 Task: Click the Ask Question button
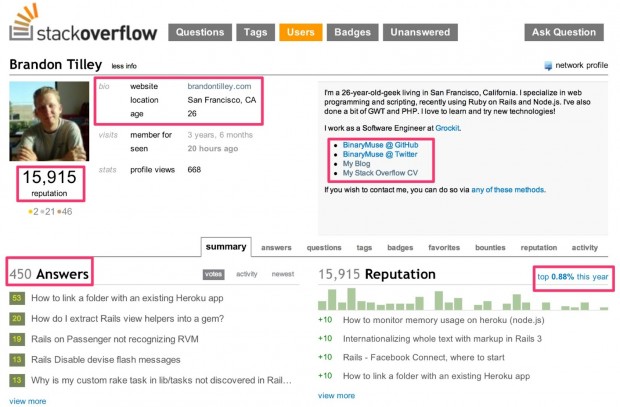click(564, 32)
